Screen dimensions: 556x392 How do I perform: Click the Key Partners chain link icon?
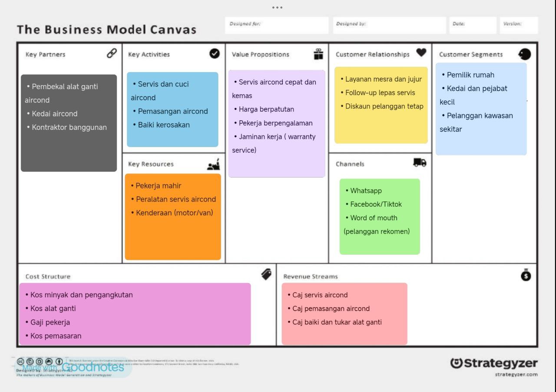(x=112, y=53)
